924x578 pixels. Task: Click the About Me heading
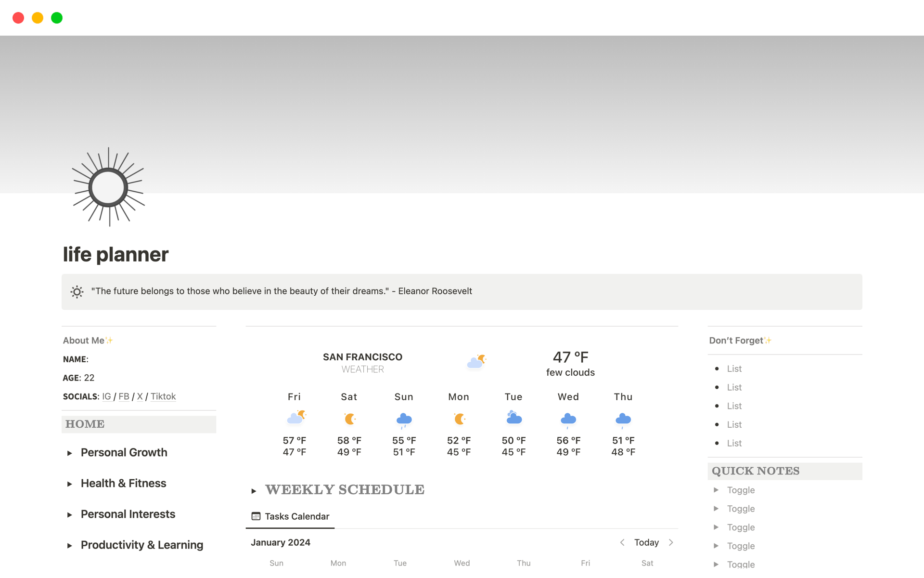tap(88, 341)
